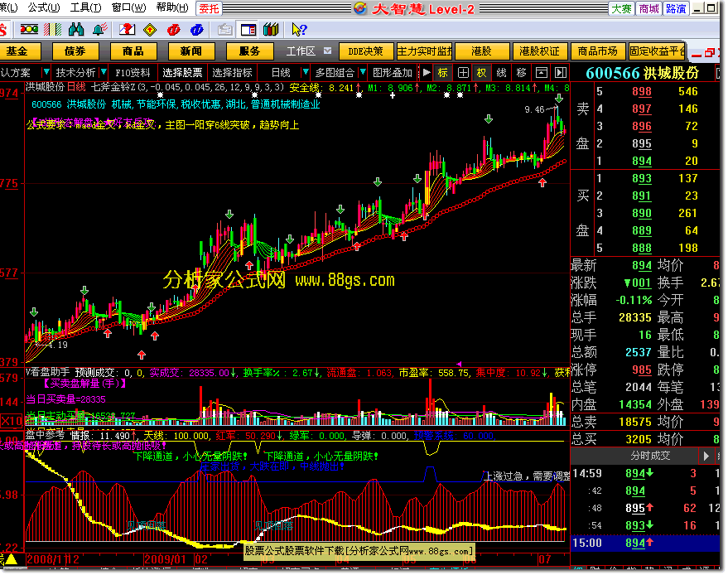This screenshot has height=575, width=728.
Task: Click the skip-to-end panel icon
Action: point(561,72)
